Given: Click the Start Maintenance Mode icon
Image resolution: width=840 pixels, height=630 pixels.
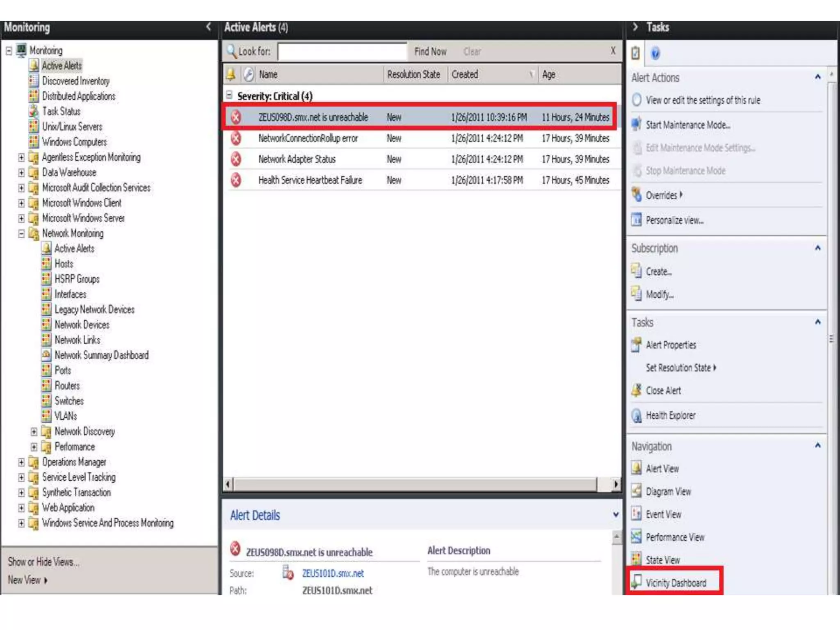Looking at the screenshot, I should click(x=636, y=124).
